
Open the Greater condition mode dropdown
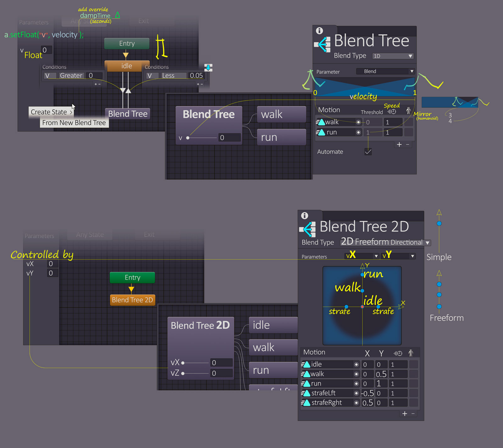click(x=71, y=76)
